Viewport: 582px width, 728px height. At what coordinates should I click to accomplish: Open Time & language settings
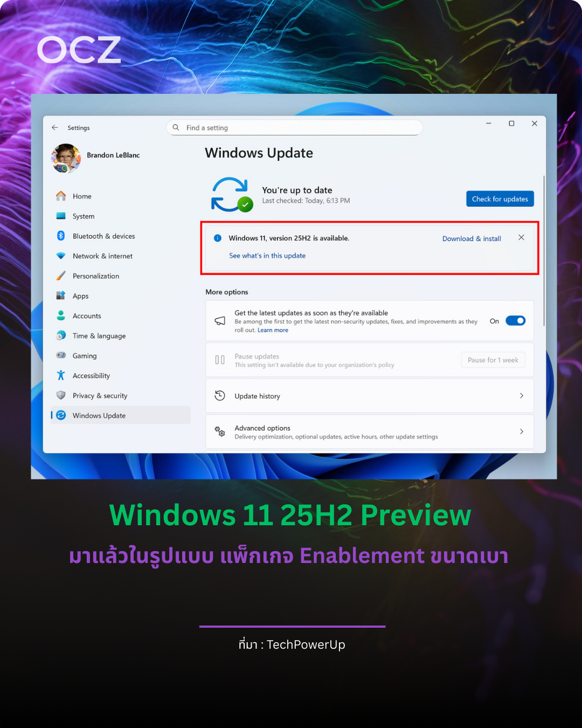coord(121,336)
